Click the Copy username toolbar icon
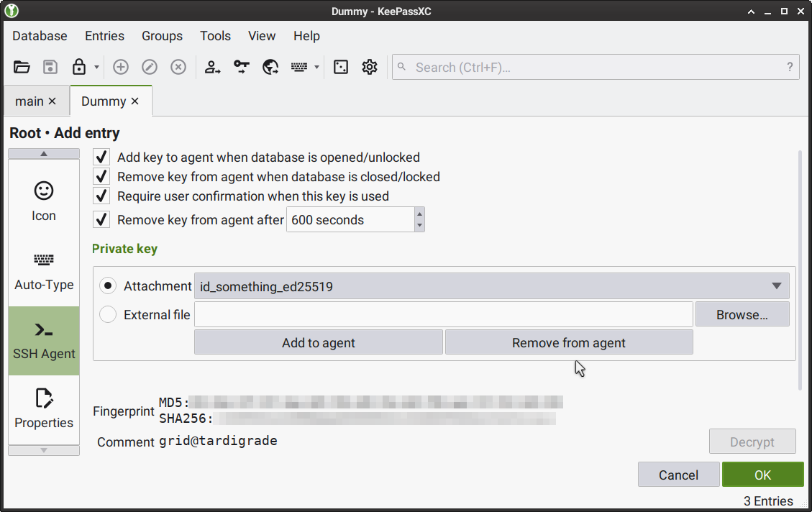The height and width of the screenshot is (512, 812). tap(212, 66)
